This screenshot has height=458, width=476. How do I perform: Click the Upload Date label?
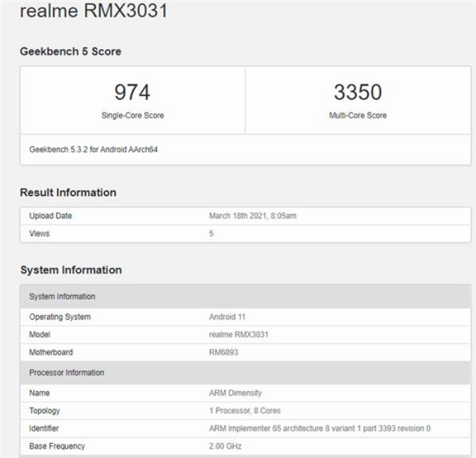point(51,216)
